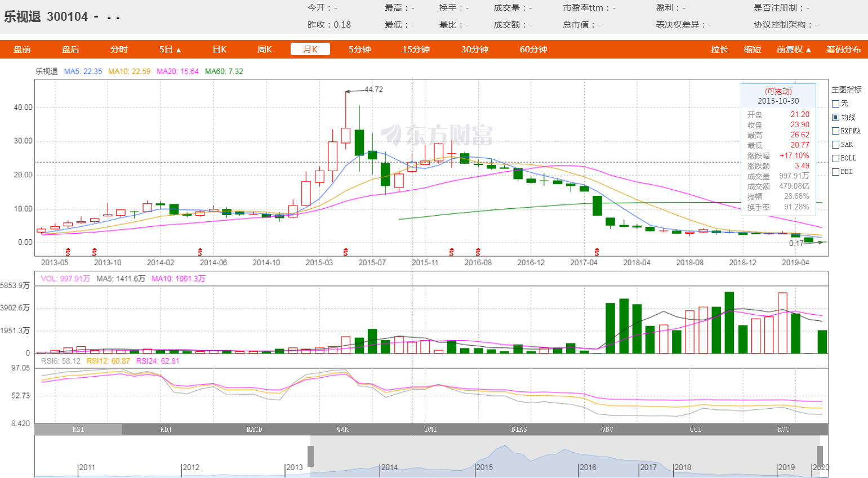This screenshot has height=478, width=868.
Task: Switch to the 盘后 after-hours tab
Action: pos(70,50)
